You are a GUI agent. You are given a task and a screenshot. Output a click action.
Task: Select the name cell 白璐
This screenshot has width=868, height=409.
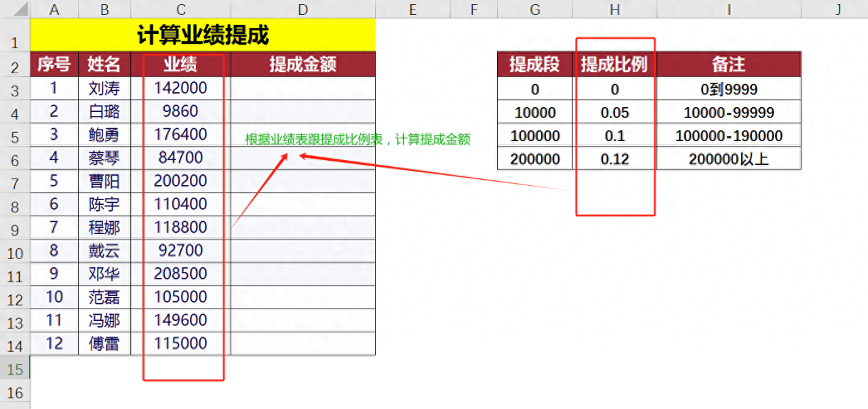pyautogui.click(x=104, y=111)
